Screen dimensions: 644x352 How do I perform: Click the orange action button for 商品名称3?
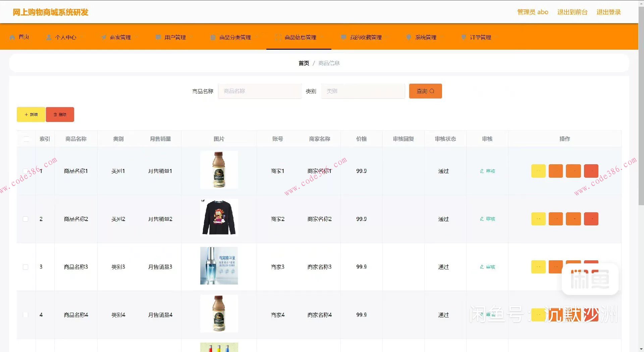[x=555, y=267]
